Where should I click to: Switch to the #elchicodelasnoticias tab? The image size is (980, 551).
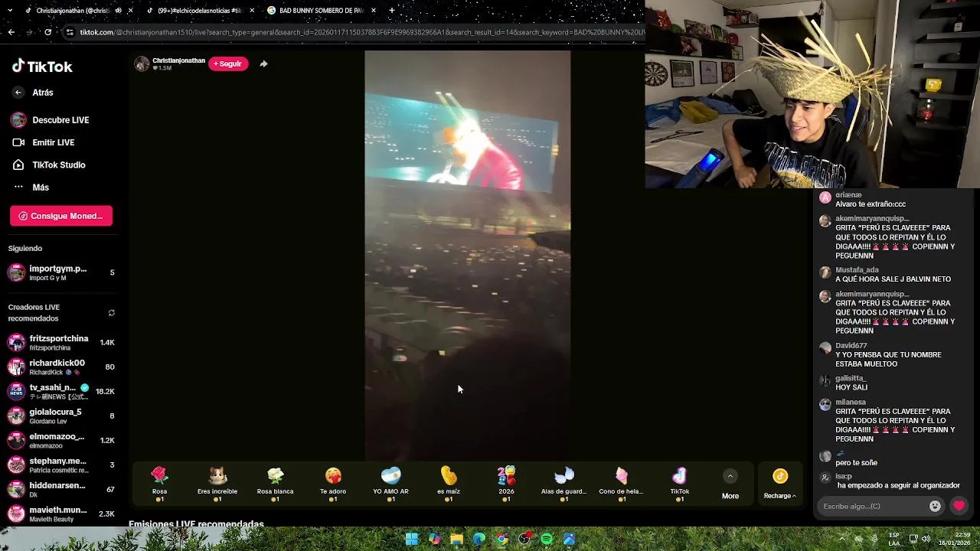pyautogui.click(x=199, y=11)
